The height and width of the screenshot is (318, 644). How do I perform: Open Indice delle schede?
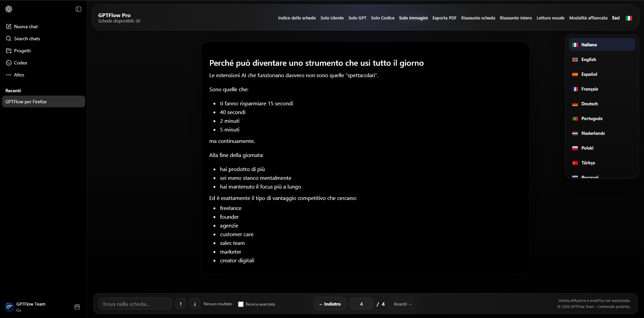(x=297, y=18)
